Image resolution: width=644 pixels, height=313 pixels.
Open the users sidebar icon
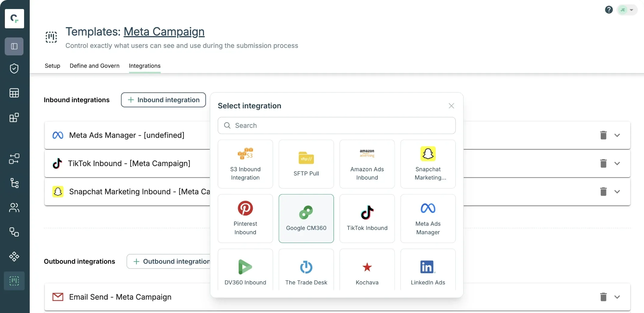[14, 208]
